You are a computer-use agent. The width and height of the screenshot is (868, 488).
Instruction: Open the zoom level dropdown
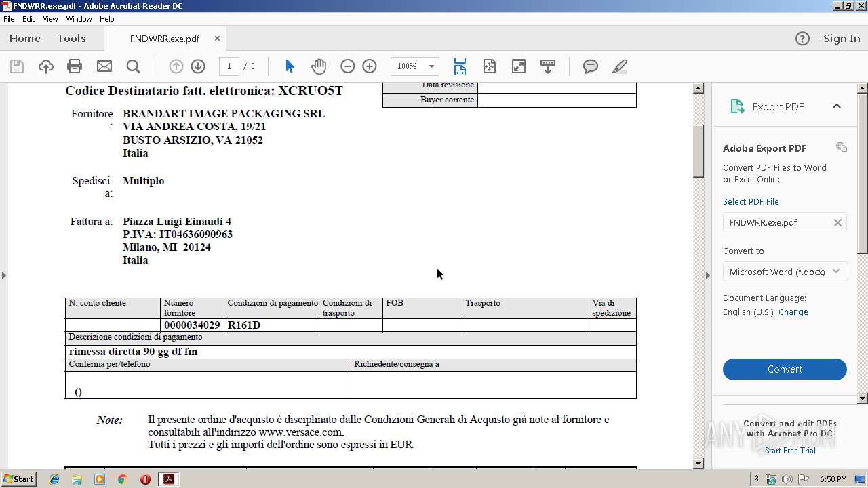point(431,66)
